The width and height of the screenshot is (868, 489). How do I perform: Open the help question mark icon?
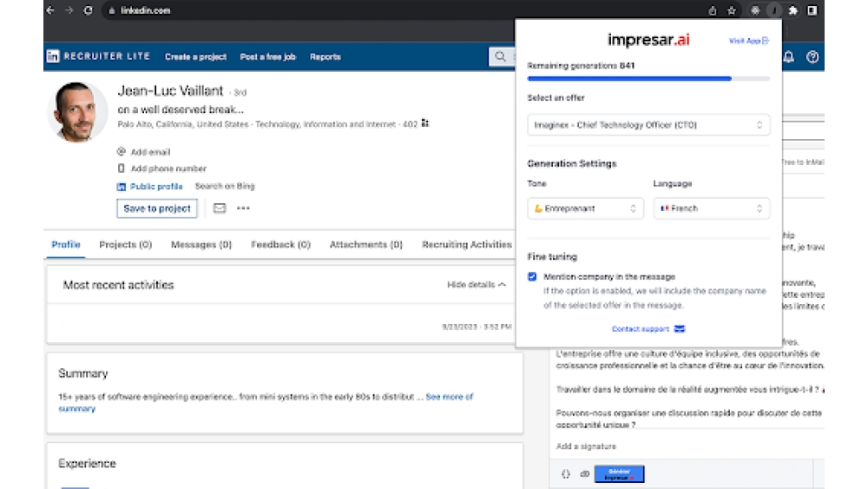coord(812,56)
